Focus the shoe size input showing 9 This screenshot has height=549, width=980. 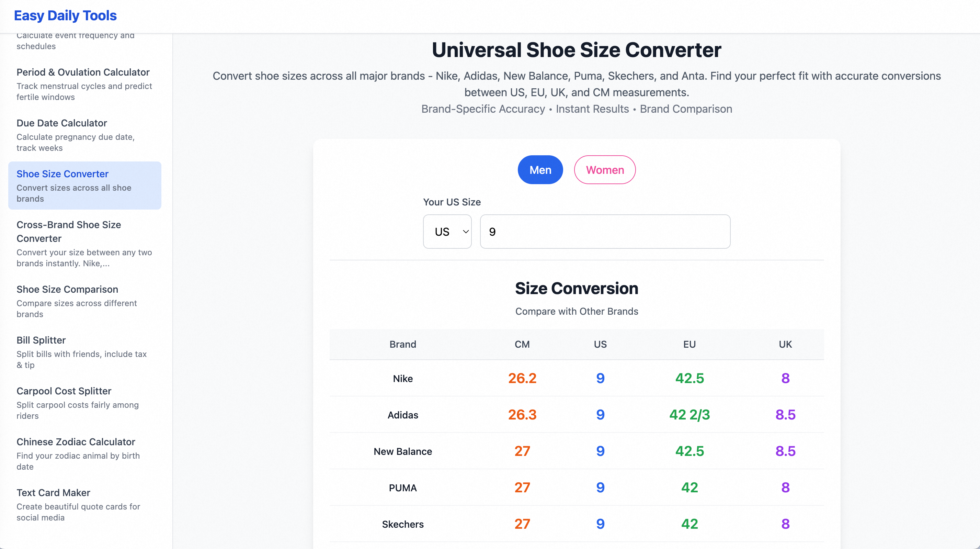pyautogui.click(x=605, y=232)
